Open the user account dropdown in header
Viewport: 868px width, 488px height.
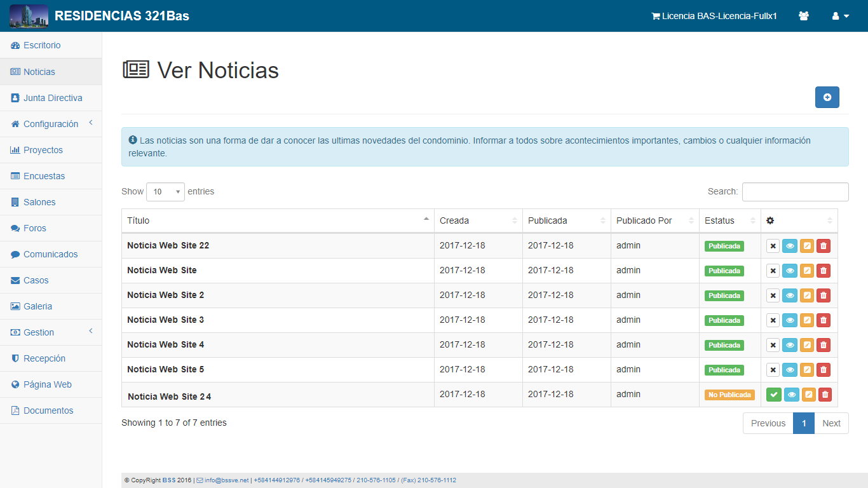click(840, 16)
